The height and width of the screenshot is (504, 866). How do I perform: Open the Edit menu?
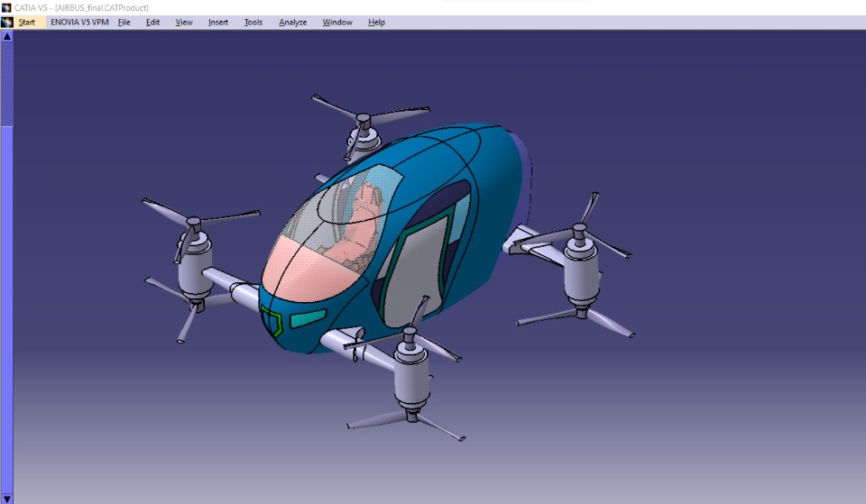(x=153, y=22)
